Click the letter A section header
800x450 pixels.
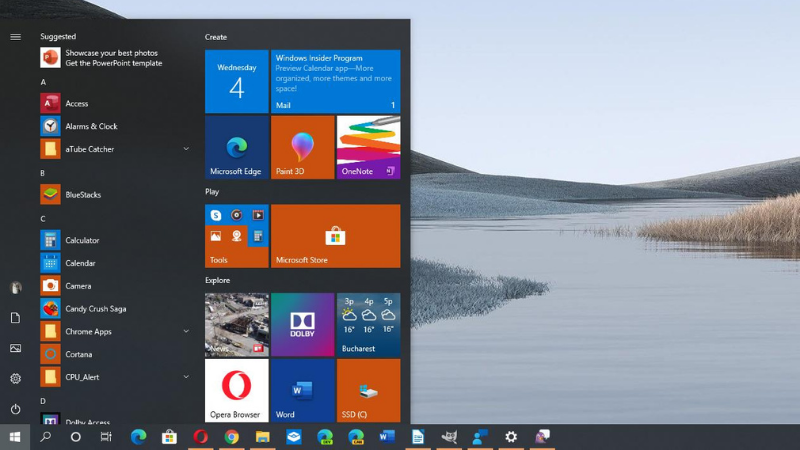pyautogui.click(x=43, y=82)
